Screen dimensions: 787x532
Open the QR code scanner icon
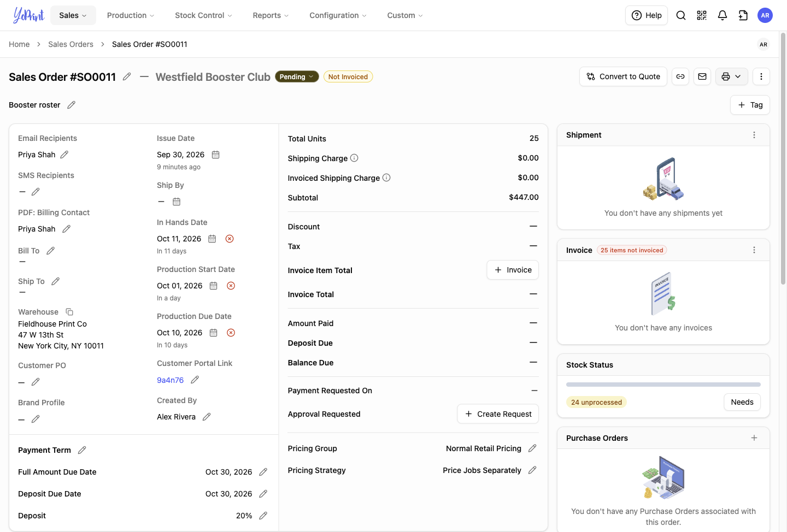pyautogui.click(x=702, y=15)
